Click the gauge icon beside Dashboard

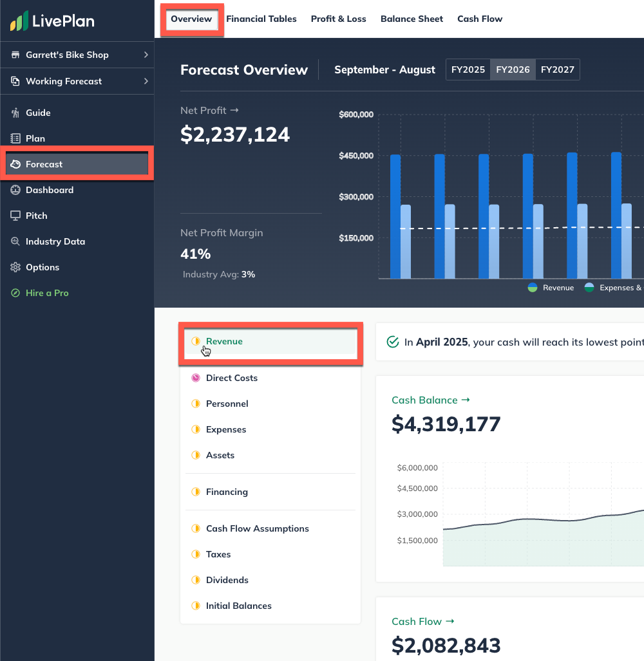click(15, 190)
